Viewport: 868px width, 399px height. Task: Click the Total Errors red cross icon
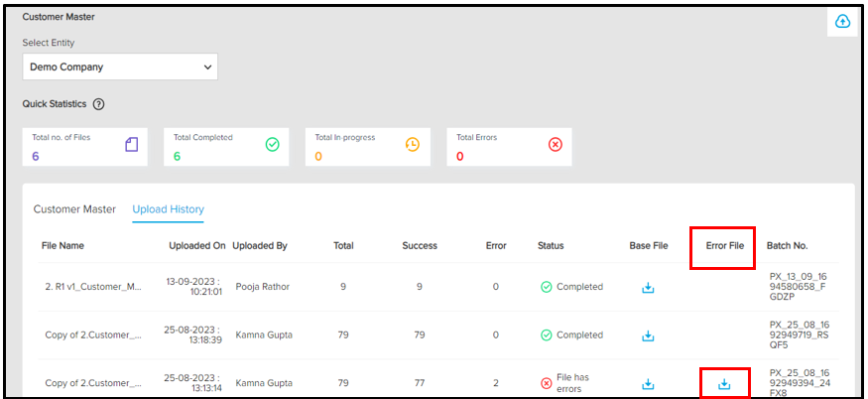coord(556,145)
